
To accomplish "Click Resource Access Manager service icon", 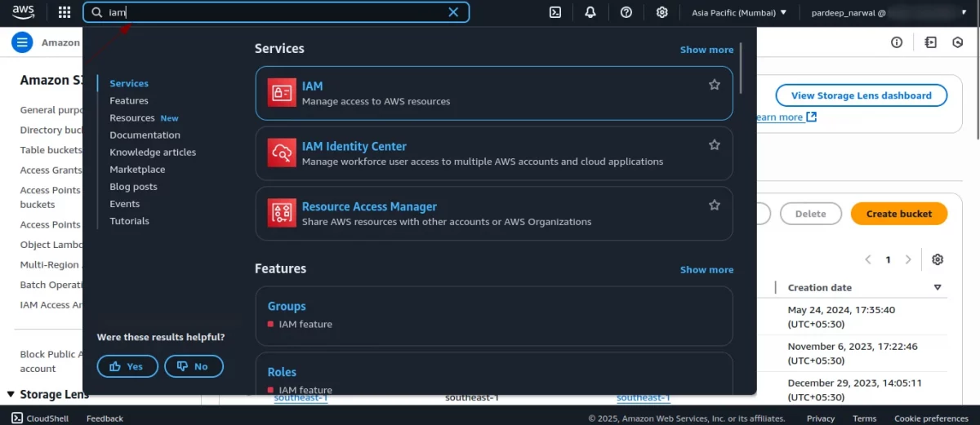I will 283,214.
